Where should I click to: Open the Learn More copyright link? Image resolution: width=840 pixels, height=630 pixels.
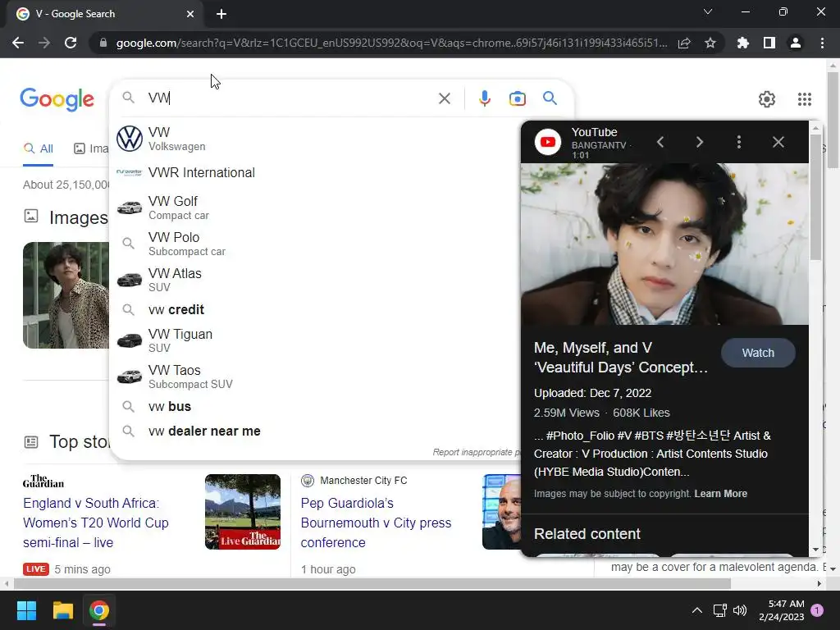(720, 494)
